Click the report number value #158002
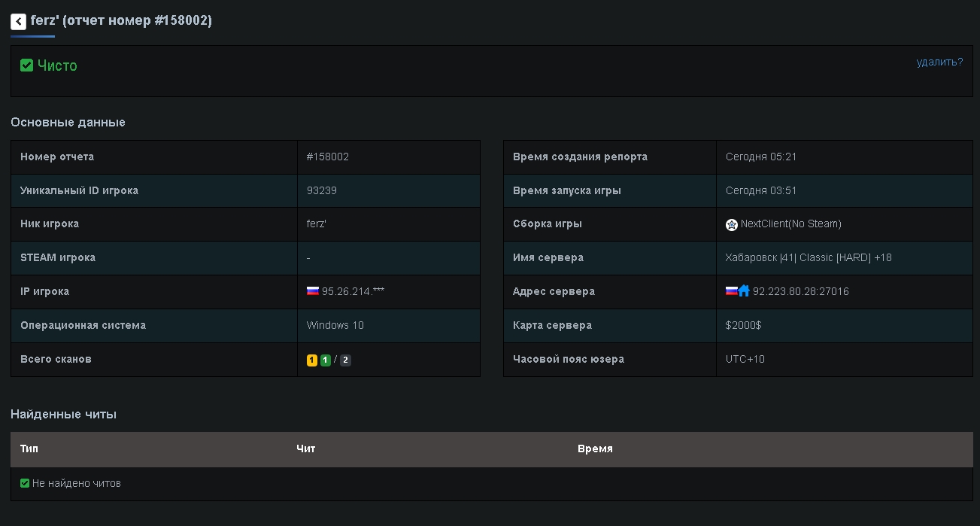Viewport: 980px width, 526px height. pyautogui.click(x=328, y=157)
